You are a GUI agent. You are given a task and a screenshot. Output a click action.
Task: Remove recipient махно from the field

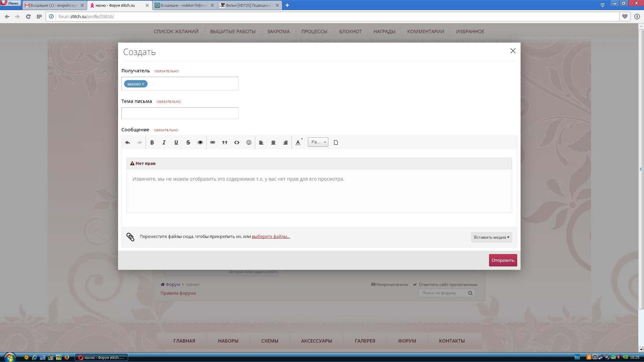[x=143, y=84]
